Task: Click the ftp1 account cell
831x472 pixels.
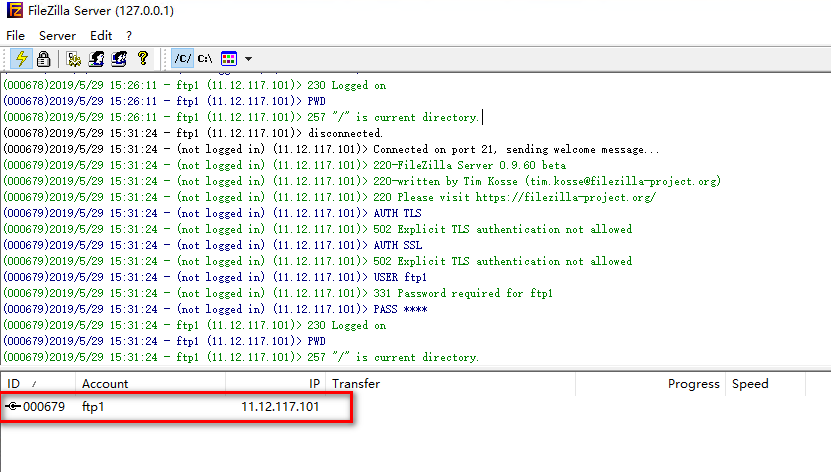Action: pos(93,407)
